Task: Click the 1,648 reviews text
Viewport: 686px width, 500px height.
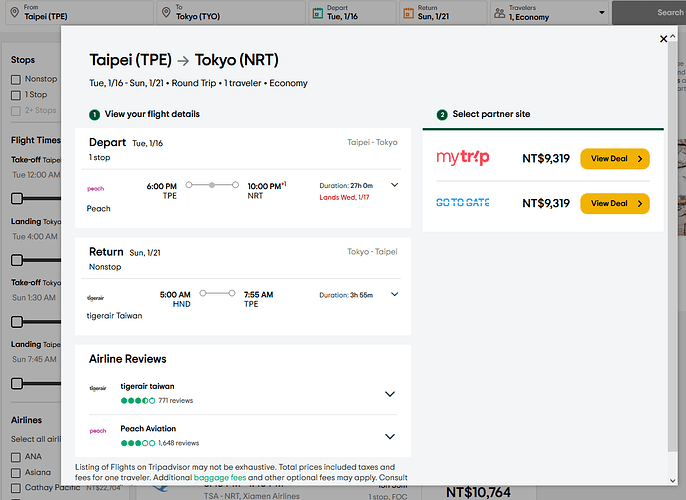Action: coord(178,443)
